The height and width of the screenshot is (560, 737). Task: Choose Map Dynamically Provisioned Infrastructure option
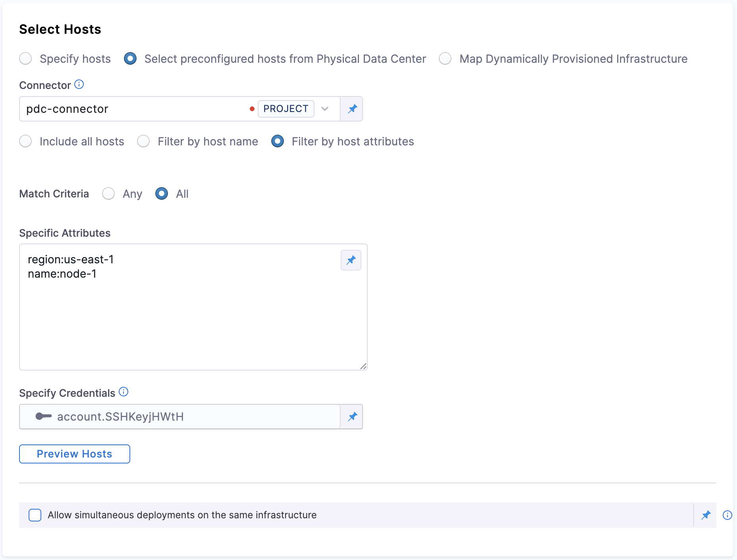pos(445,59)
